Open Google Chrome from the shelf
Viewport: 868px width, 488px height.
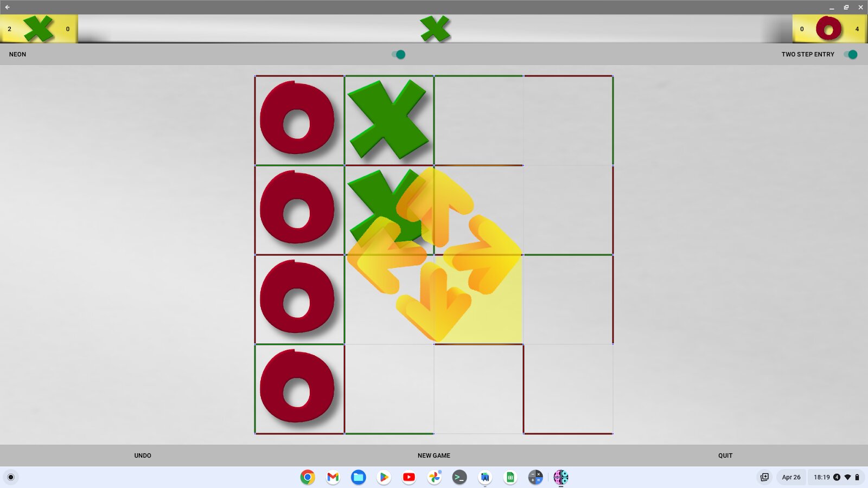click(x=308, y=477)
